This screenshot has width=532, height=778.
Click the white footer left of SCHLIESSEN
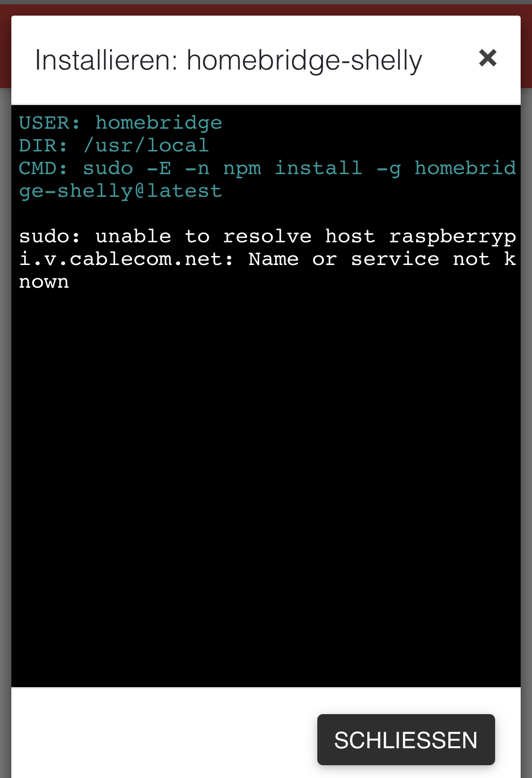point(164,733)
